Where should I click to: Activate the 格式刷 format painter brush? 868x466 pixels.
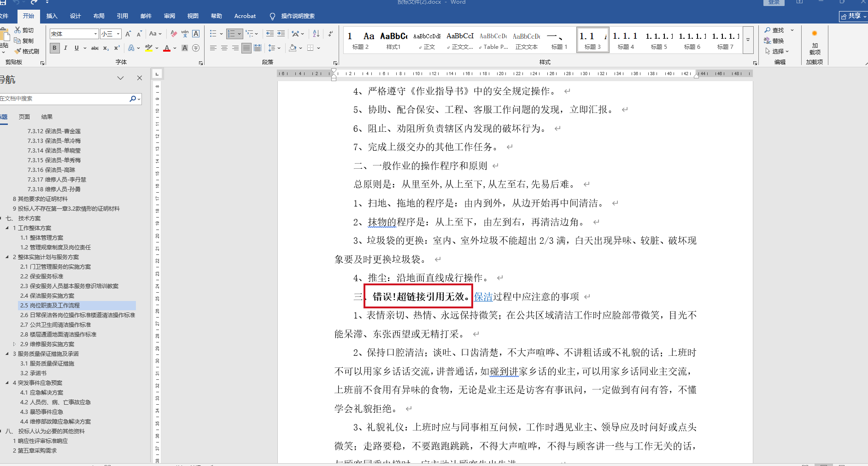(27, 51)
